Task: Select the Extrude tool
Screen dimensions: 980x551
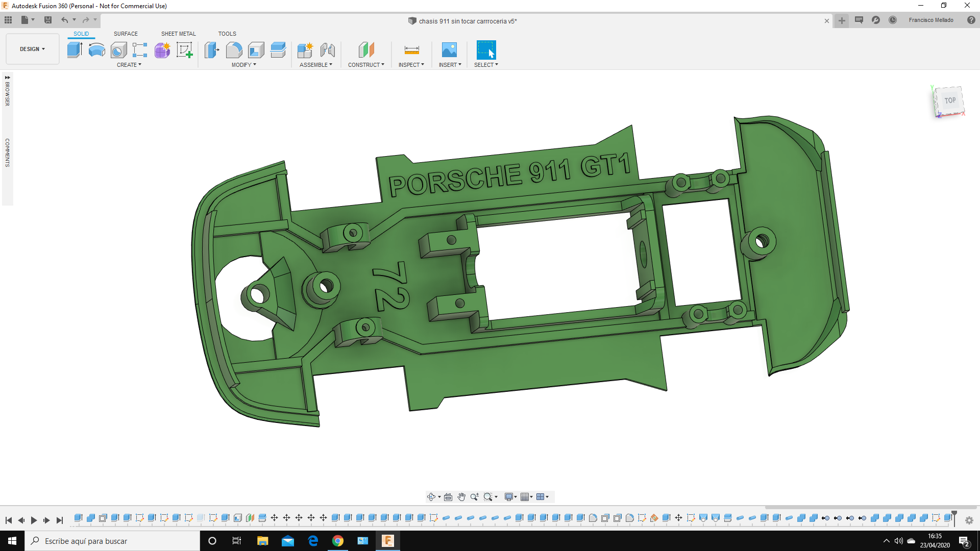Action: 75,49
